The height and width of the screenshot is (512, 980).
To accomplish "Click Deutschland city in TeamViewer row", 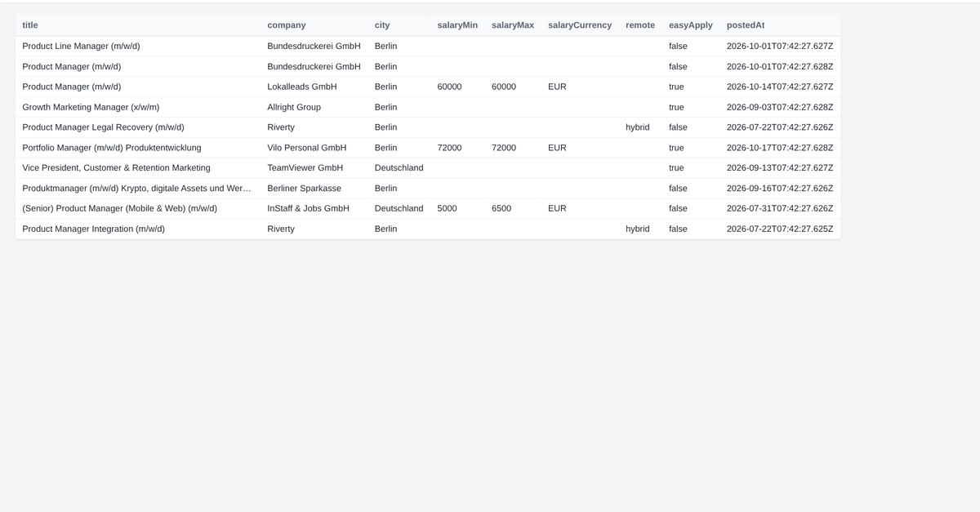I will click(x=399, y=167).
